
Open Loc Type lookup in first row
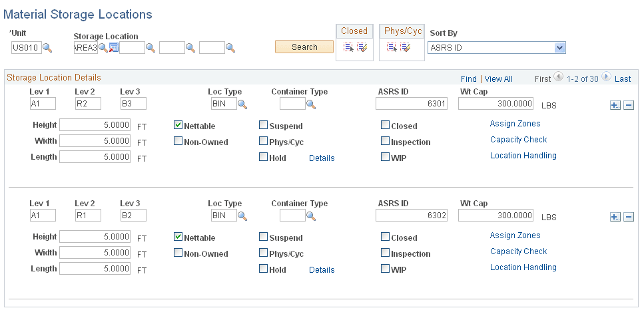pyautogui.click(x=242, y=104)
